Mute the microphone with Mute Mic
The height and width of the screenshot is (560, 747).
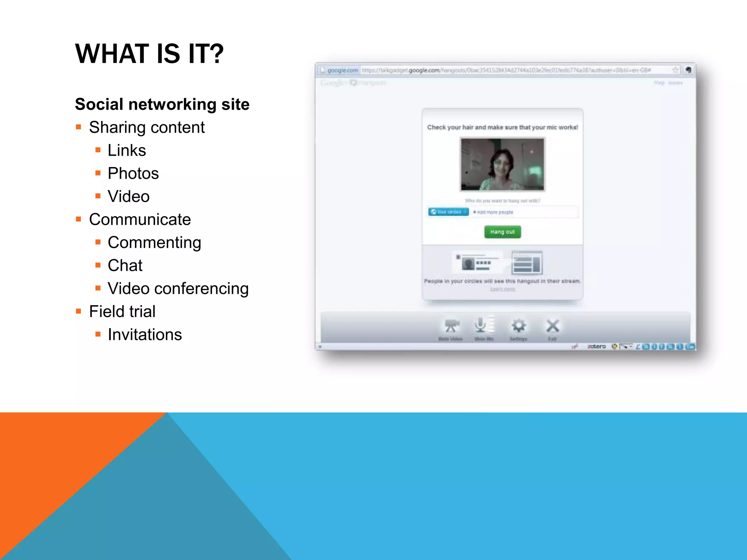point(480,325)
